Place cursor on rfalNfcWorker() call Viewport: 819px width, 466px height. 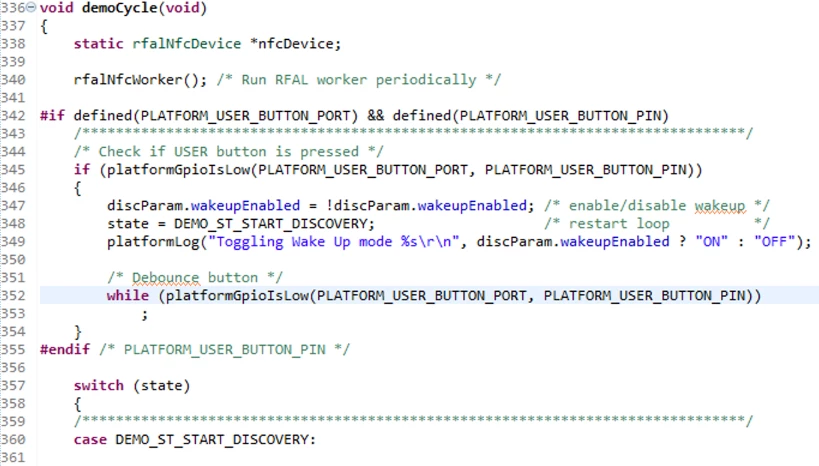(x=140, y=80)
